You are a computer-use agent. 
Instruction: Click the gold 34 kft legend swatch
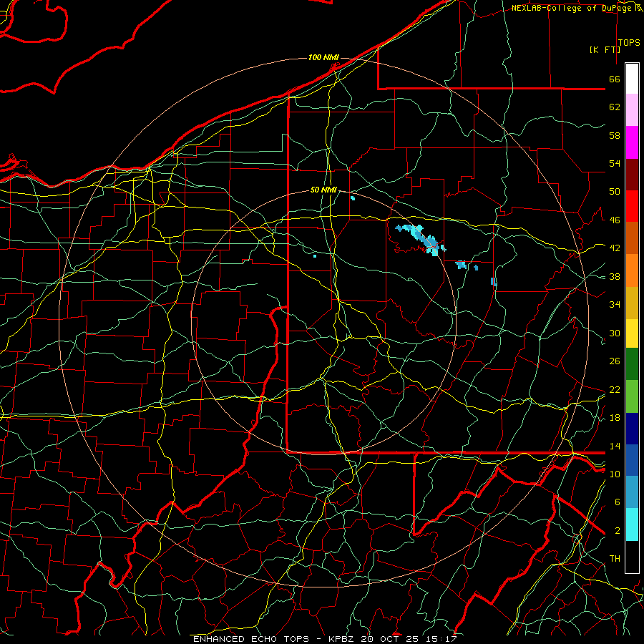click(632, 303)
